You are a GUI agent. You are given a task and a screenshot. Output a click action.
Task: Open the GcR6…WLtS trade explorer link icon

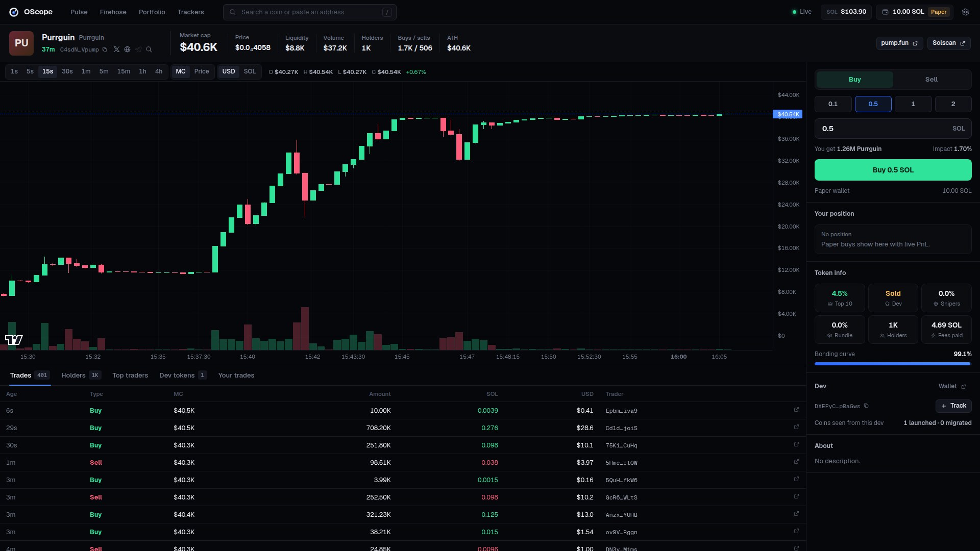click(796, 496)
